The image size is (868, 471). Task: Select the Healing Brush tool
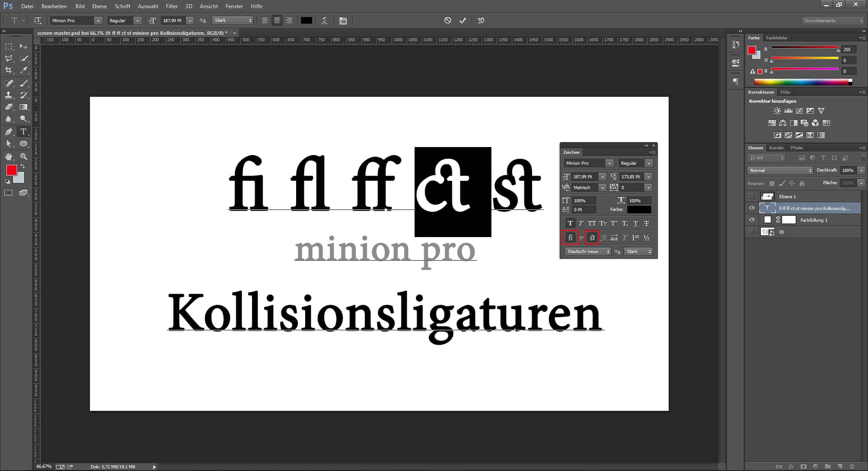click(9, 83)
